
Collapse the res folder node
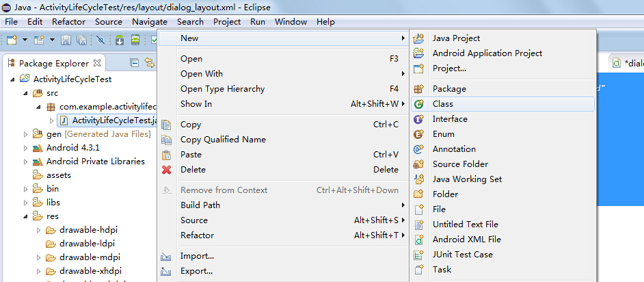26,216
